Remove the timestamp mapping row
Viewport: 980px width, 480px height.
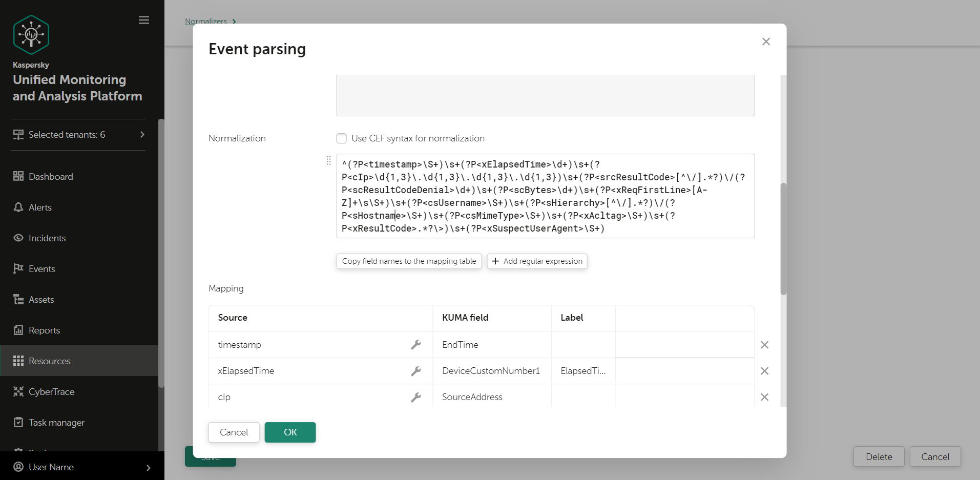[x=764, y=345]
